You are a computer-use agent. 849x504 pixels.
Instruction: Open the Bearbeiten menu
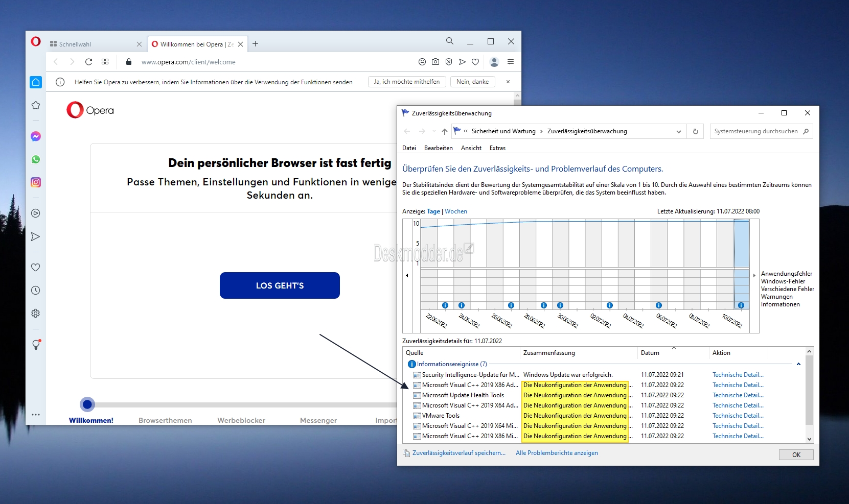[x=439, y=148]
